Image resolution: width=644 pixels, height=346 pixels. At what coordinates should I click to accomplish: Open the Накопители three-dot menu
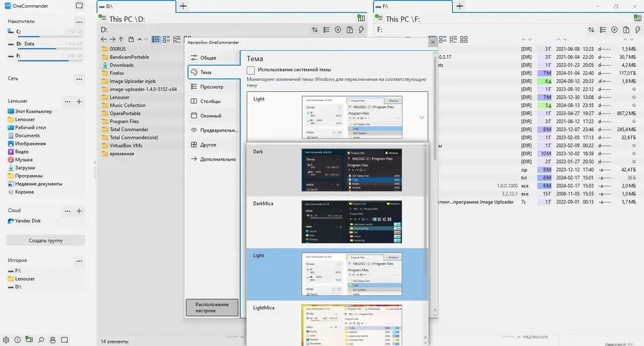pyautogui.click(x=79, y=22)
